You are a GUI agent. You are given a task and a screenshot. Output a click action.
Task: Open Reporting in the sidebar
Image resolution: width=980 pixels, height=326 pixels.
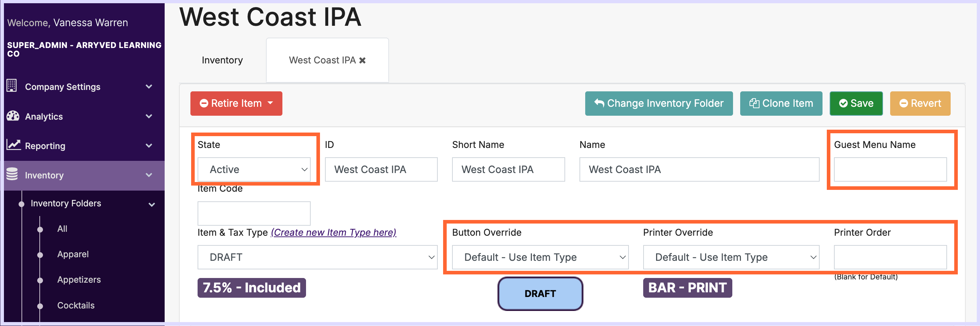click(x=45, y=146)
